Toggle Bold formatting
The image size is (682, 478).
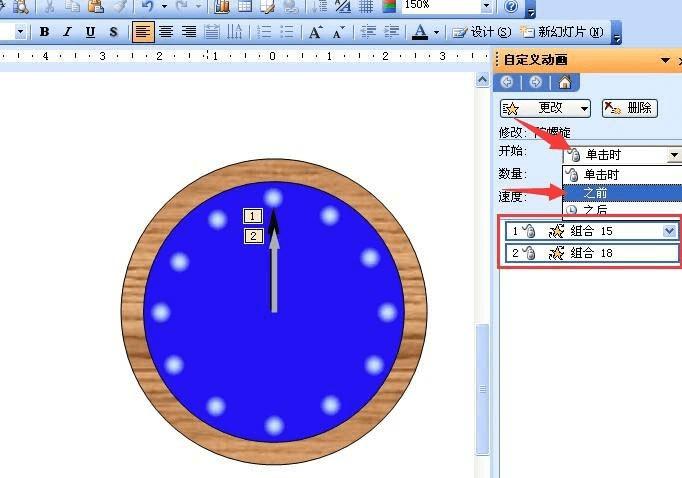[x=44, y=32]
